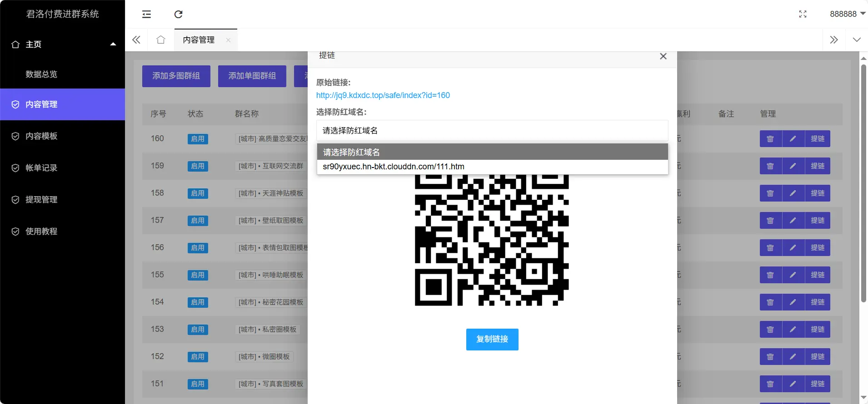868x404 pixels.
Task: Click the [城市]·天涯神贴模板 group name
Action: pyautogui.click(x=271, y=193)
